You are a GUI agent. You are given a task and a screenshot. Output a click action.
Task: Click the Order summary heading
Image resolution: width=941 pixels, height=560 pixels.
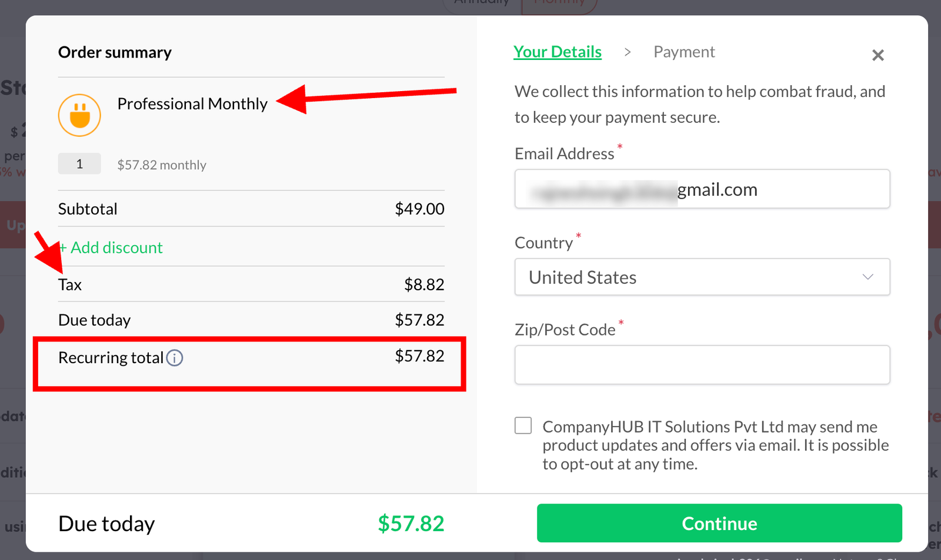[115, 52]
